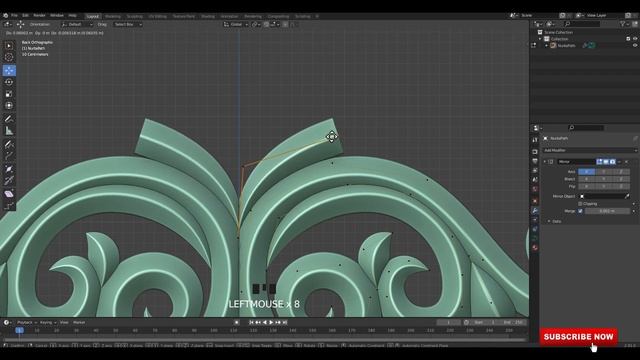Click the current frame marker in timeline
The height and width of the screenshot is (360, 640).
19,330
